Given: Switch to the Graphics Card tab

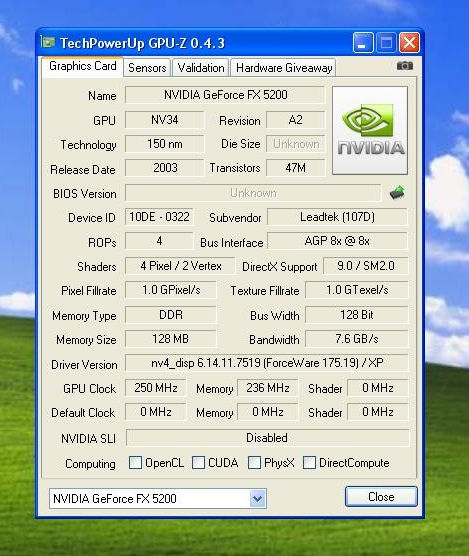Looking at the screenshot, I should point(83,66).
